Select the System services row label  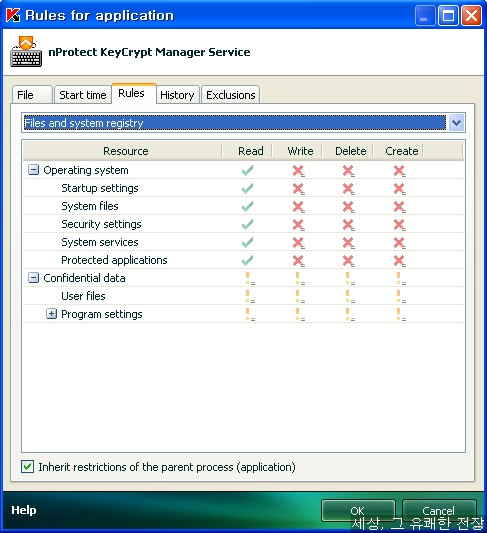[x=100, y=242]
